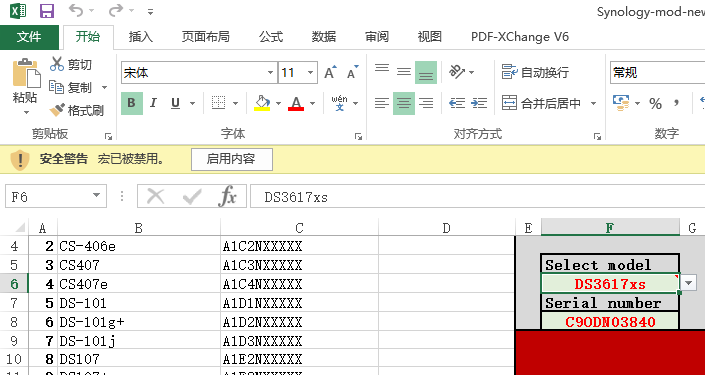705x375 pixels.
Task: Click 自动换行 wrap text
Action: tap(535, 72)
